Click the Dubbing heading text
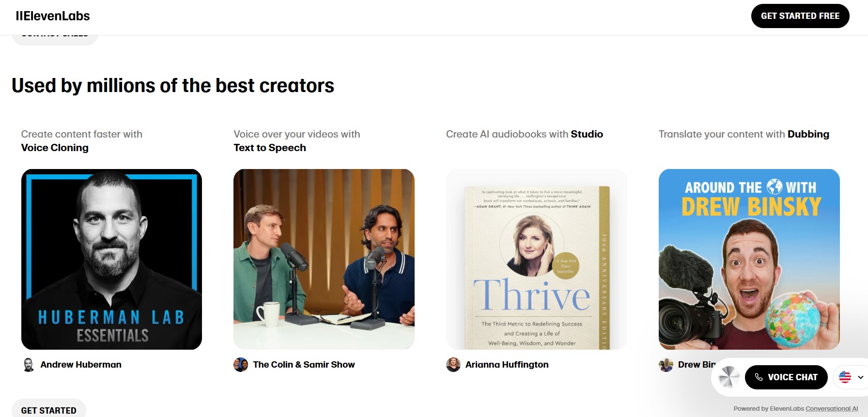This screenshot has height=417, width=868. 808,134
